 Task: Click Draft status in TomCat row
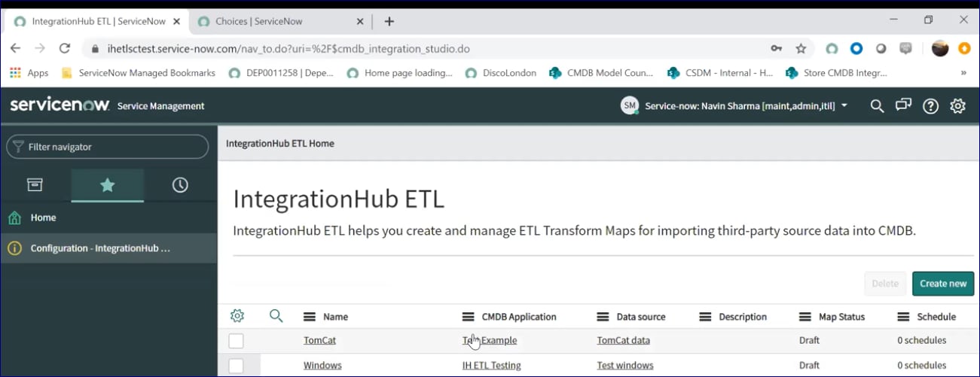click(x=809, y=340)
